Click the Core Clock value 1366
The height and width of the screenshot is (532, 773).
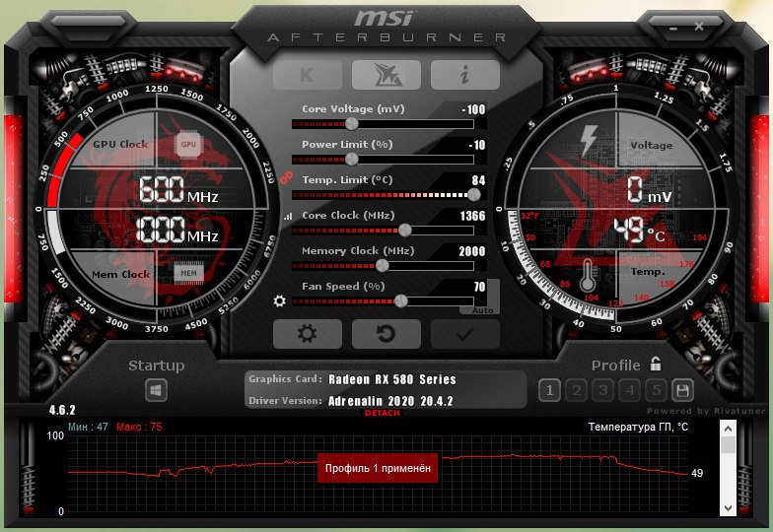click(473, 216)
